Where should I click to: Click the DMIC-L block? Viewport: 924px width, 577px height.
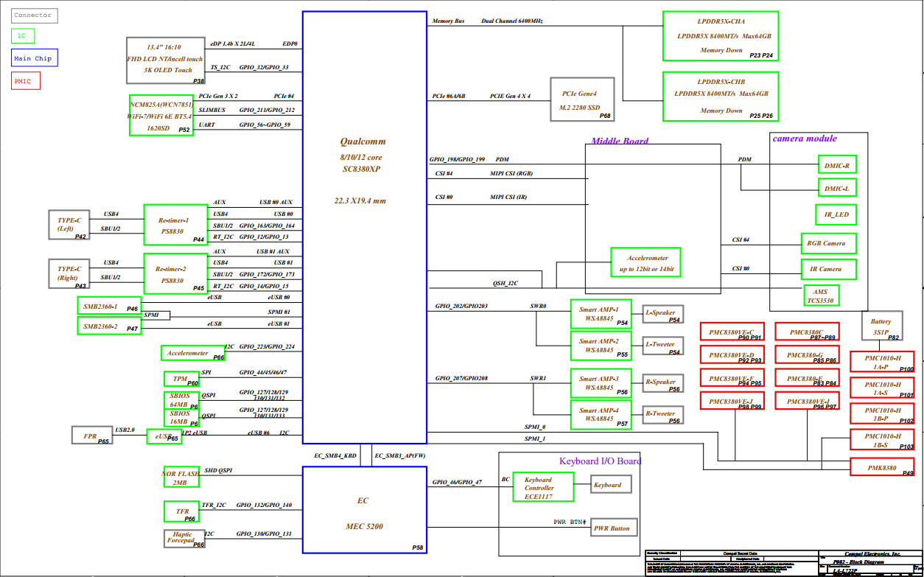click(x=837, y=188)
